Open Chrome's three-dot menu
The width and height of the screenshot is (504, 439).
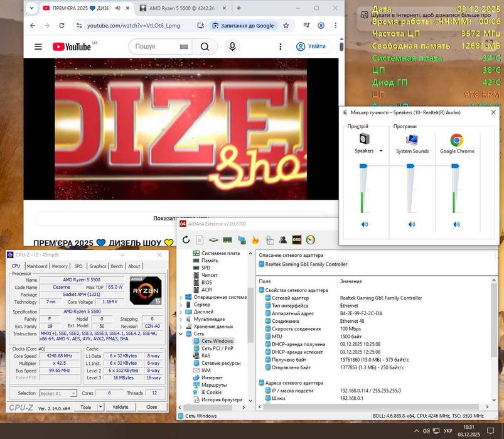tap(336, 25)
